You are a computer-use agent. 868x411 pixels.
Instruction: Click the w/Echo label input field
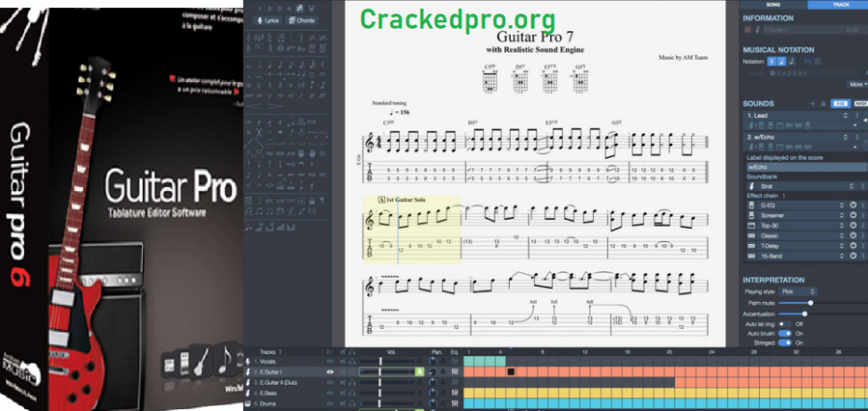click(806, 166)
